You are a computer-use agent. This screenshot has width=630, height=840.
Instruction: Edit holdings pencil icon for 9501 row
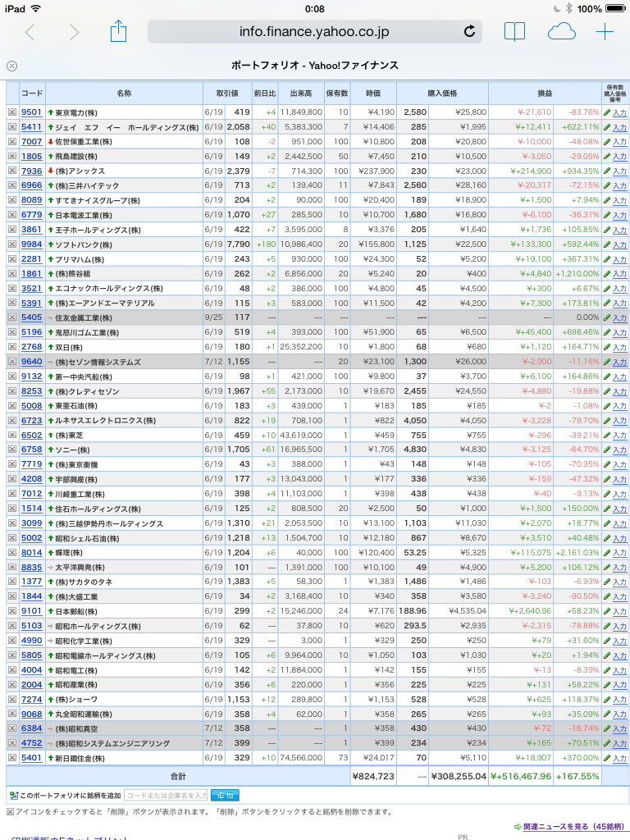point(607,112)
